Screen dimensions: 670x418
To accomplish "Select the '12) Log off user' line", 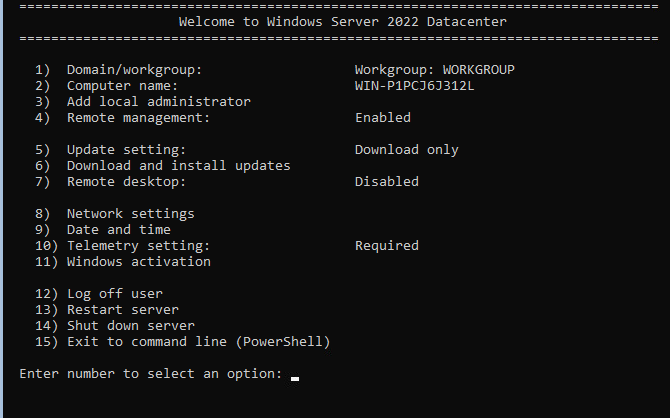I will click(x=99, y=294).
